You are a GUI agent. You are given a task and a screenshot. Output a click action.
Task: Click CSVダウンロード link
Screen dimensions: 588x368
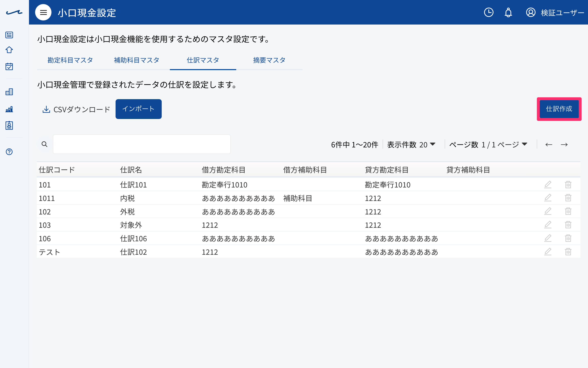point(76,109)
